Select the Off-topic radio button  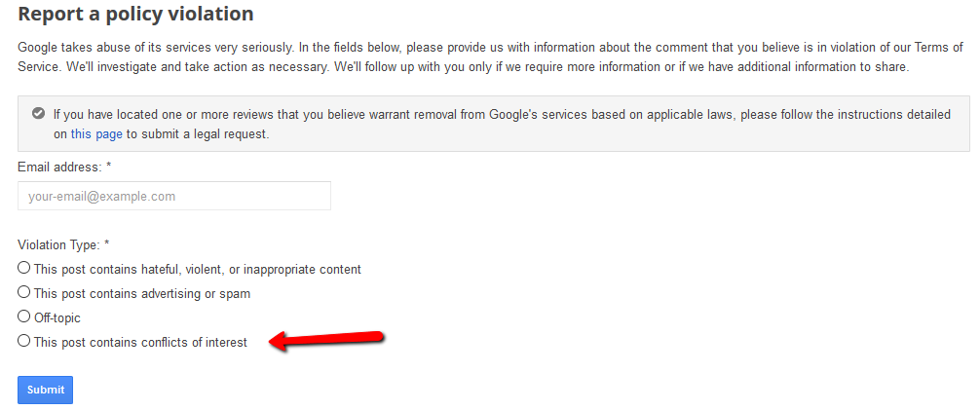pos(24,317)
